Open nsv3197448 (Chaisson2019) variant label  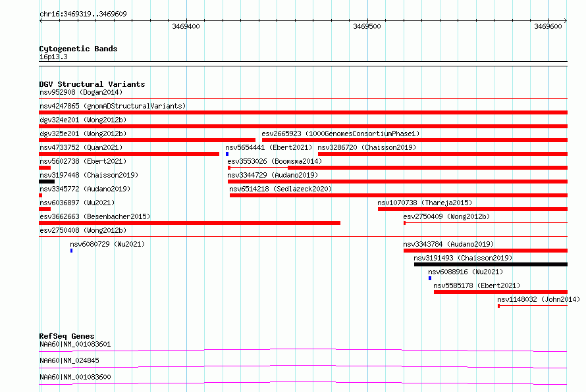point(89,175)
